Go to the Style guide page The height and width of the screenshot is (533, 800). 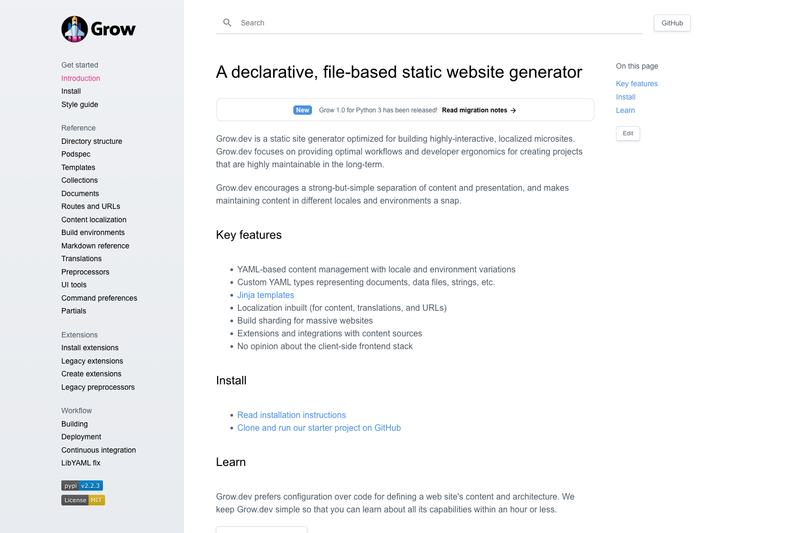click(80, 105)
